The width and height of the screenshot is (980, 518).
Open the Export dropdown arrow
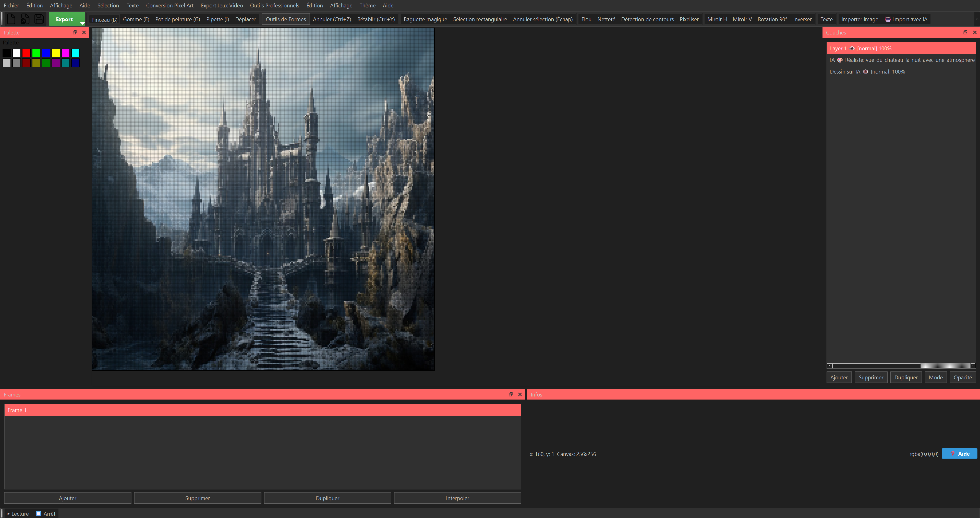pos(82,23)
